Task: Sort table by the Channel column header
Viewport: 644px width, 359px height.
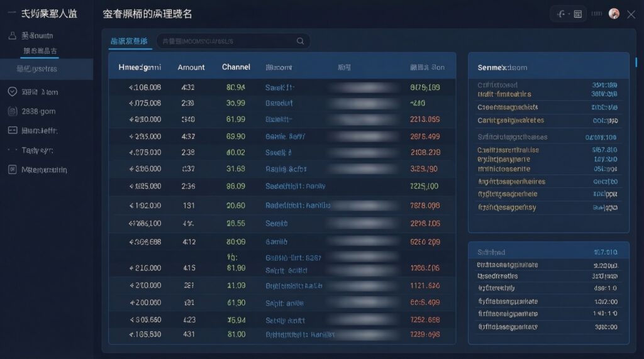Action: pos(236,67)
